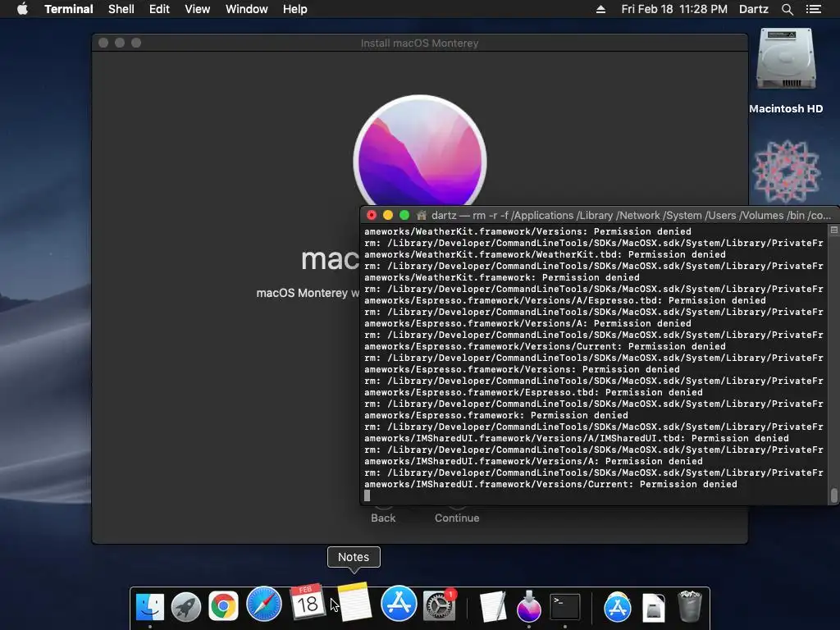Click the Terminal scrollbar thumb

point(833,495)
